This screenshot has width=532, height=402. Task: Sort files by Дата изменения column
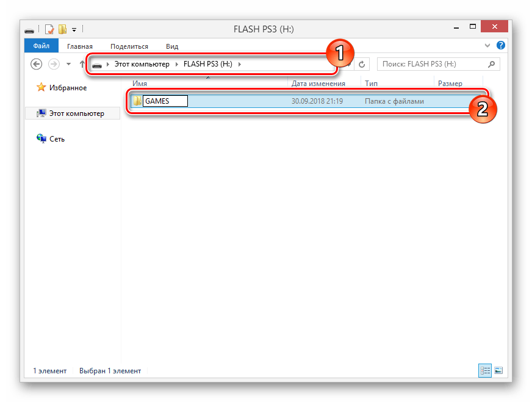tap(318, 84)
